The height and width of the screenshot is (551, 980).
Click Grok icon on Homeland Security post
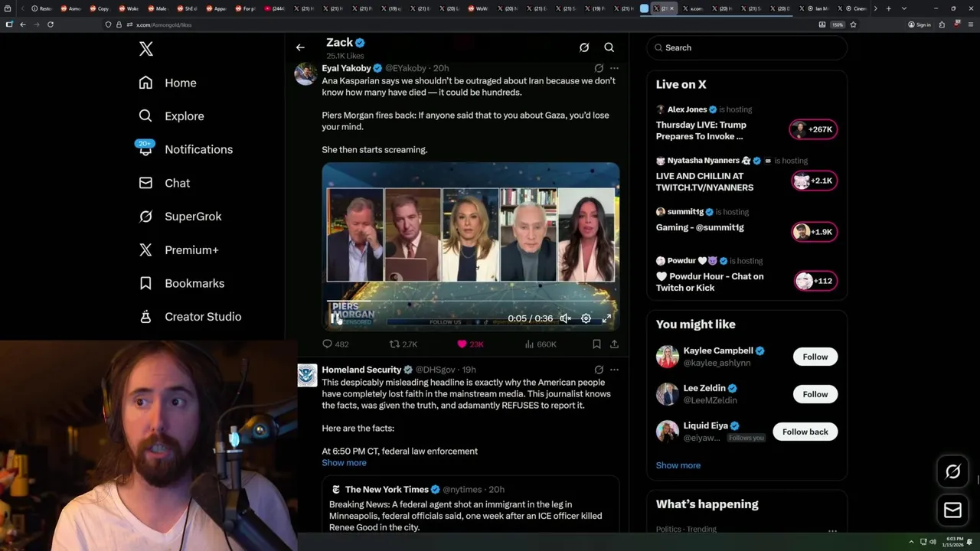[599, 370]
